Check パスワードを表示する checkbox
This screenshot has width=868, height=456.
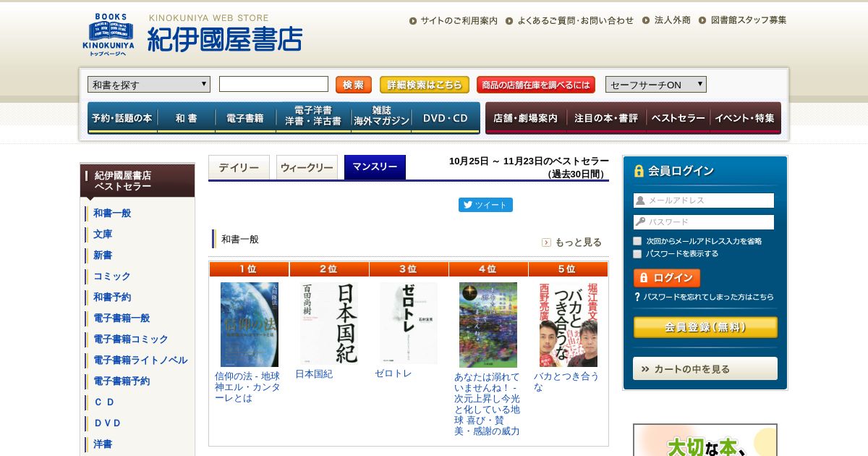(x=637, y=254)
